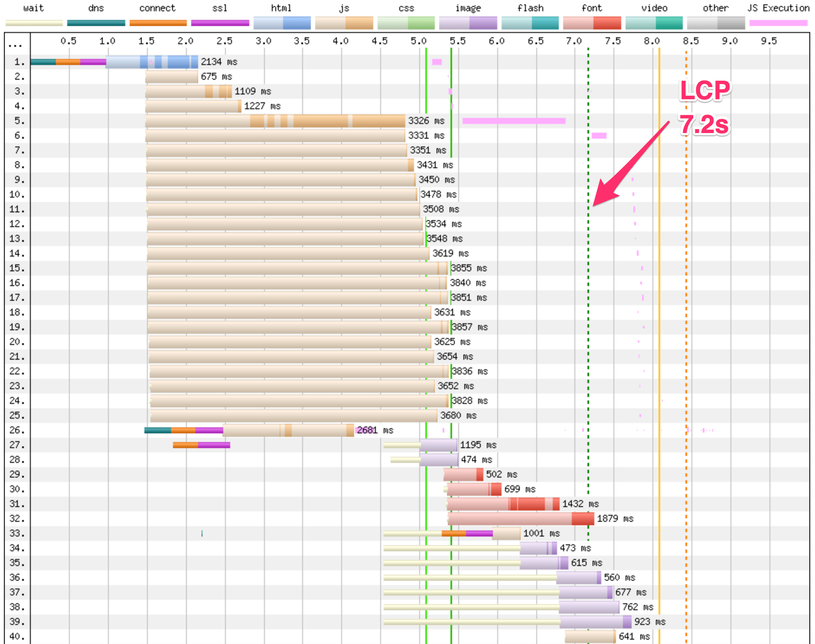This screenshot has width=815, height=644.
Task: Click the wait legend color swatch
Action: (x=34, y=23)
